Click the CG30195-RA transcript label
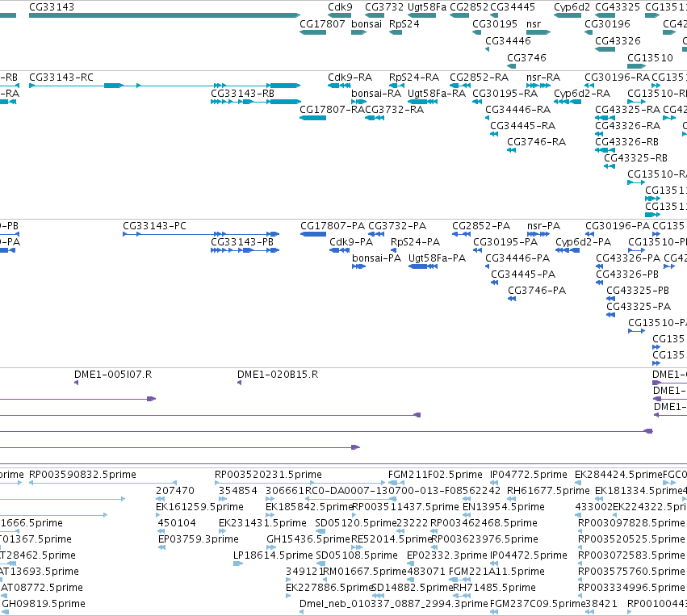This screenshot has height=616, width=687. (x=505, y=94)
